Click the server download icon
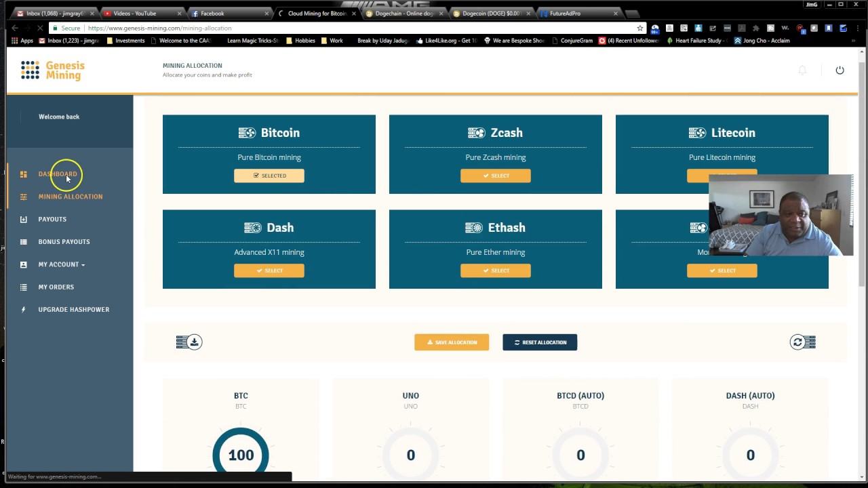 point(189,342)
